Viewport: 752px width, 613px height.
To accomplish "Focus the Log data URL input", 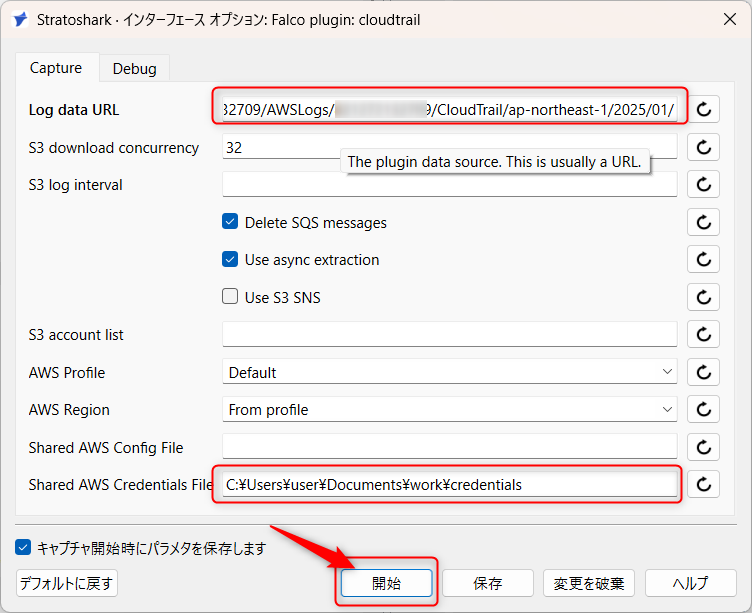I will tap(449, 109).
